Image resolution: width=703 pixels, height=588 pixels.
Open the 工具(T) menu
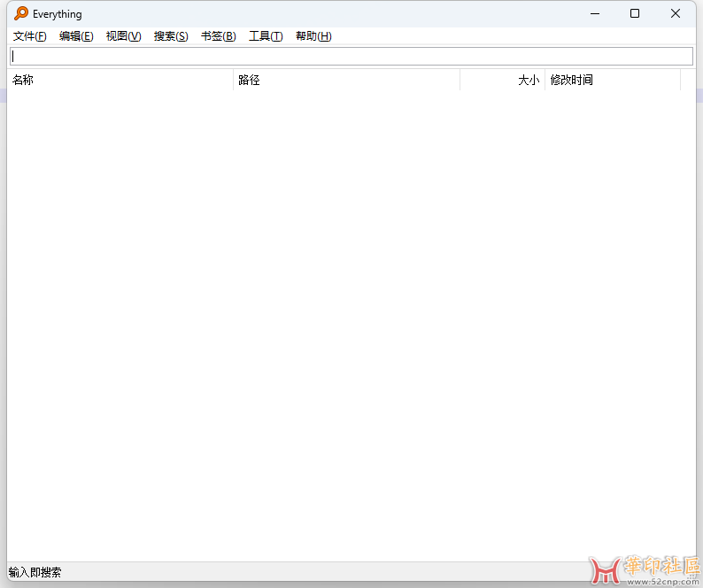[x=266, y=36]
